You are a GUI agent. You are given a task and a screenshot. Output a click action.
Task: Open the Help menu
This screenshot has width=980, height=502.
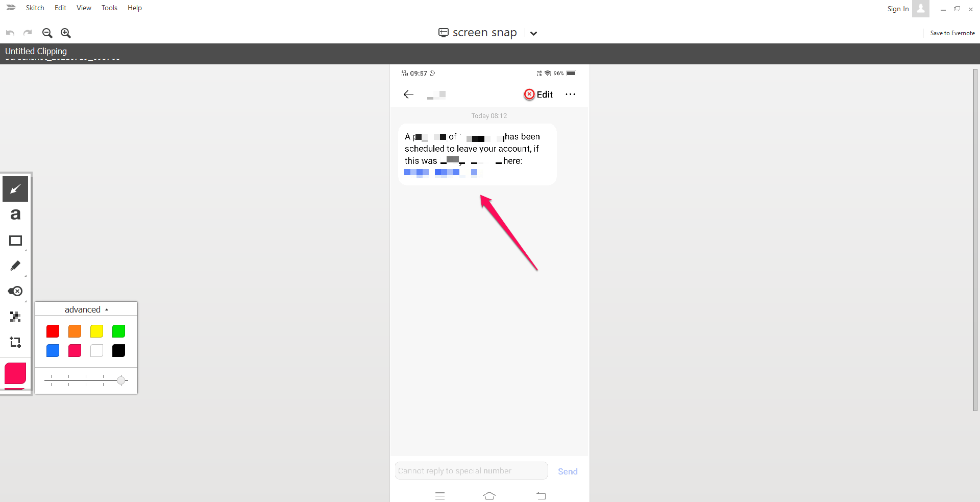tap(135, 8)
